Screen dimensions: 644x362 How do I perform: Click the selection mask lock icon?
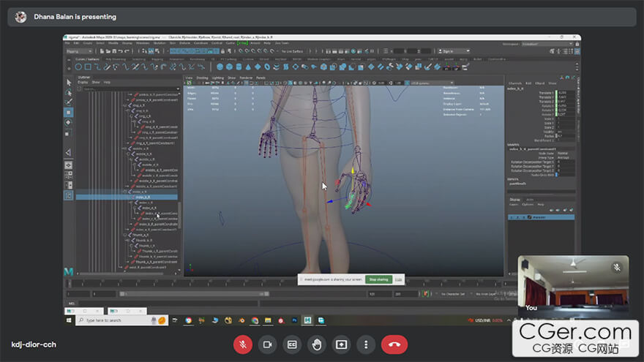[x=222, y=51]
